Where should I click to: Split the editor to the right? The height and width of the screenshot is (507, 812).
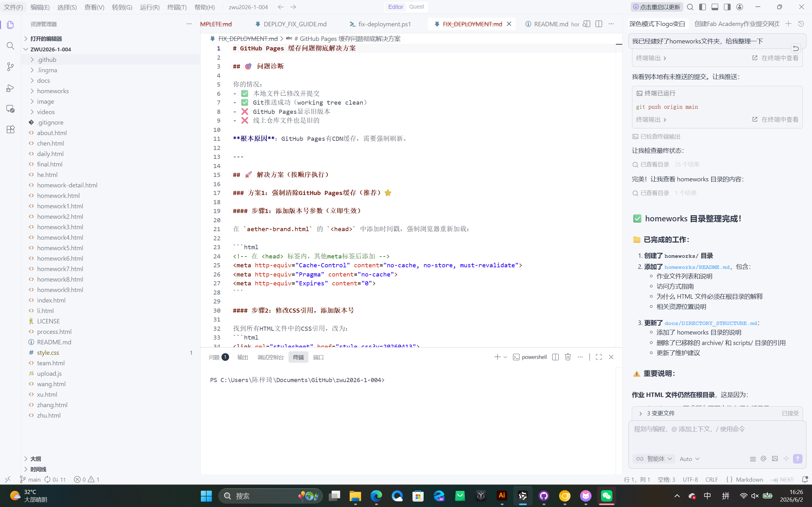[x=599, y=24]
